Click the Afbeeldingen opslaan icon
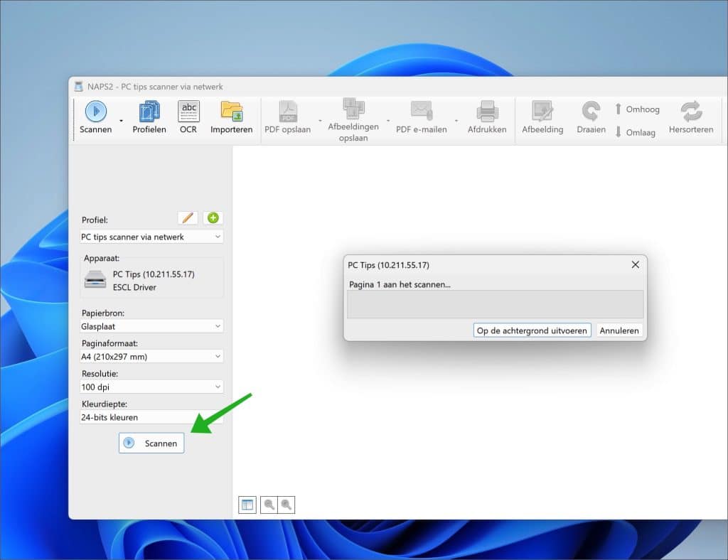This screenshot has width=728, height=560. pyautogui.click(x=353, y=119)
